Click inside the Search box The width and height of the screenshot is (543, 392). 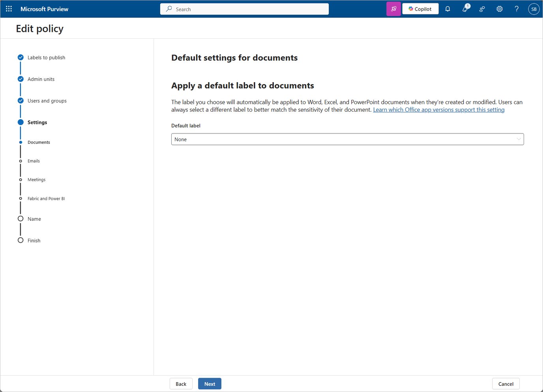[x=245, y=9]
